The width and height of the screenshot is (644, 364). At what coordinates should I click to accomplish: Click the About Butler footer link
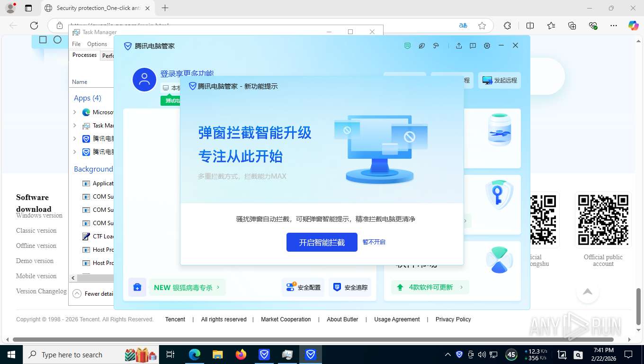point(342,319)
